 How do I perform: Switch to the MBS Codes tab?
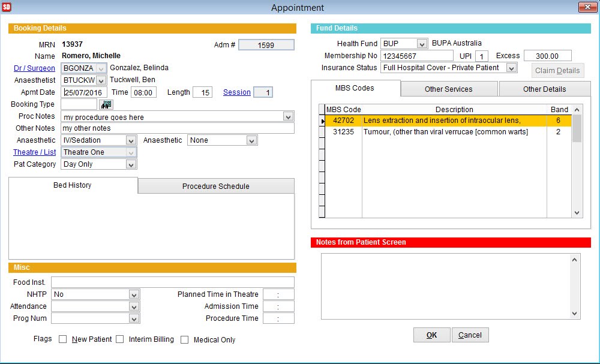[x=355, y=88]
